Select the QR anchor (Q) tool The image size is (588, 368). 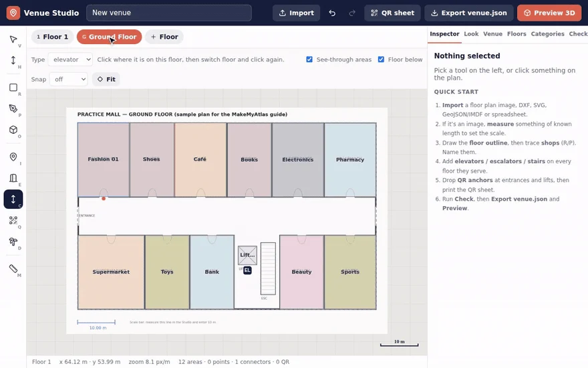click(x=13, y=220)
